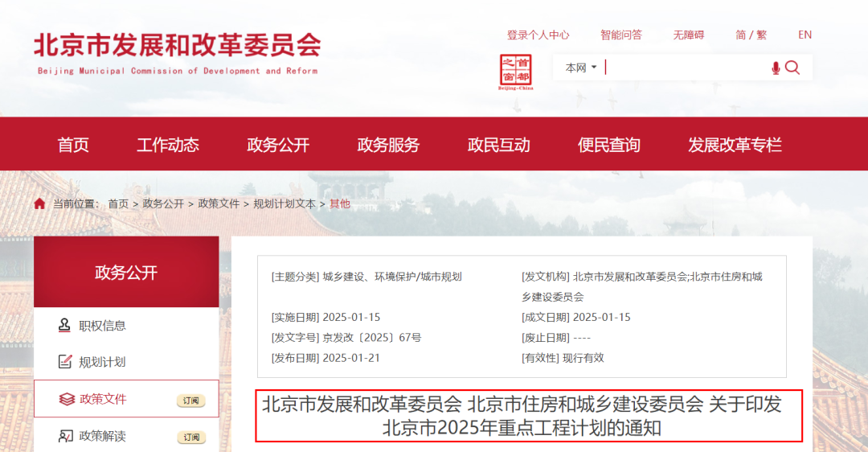Open 无障碍 accessibility link
Screen dimensions: 868x452
(689, 35)
